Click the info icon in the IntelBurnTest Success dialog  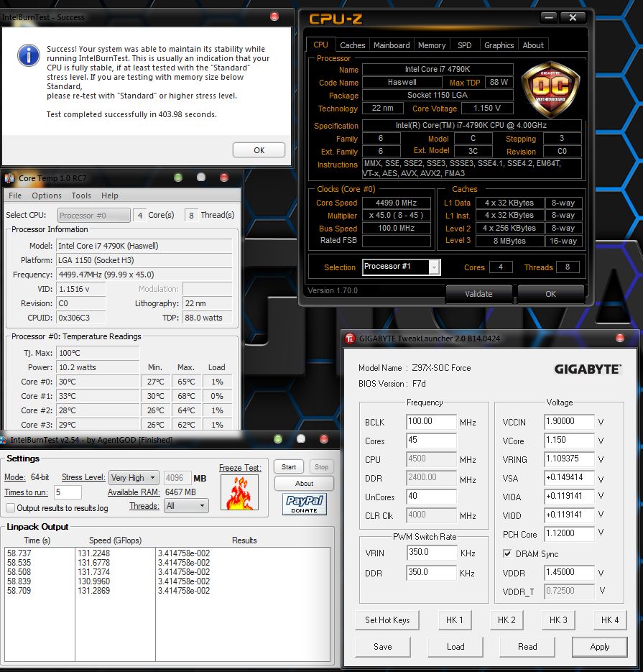(29, 55)
